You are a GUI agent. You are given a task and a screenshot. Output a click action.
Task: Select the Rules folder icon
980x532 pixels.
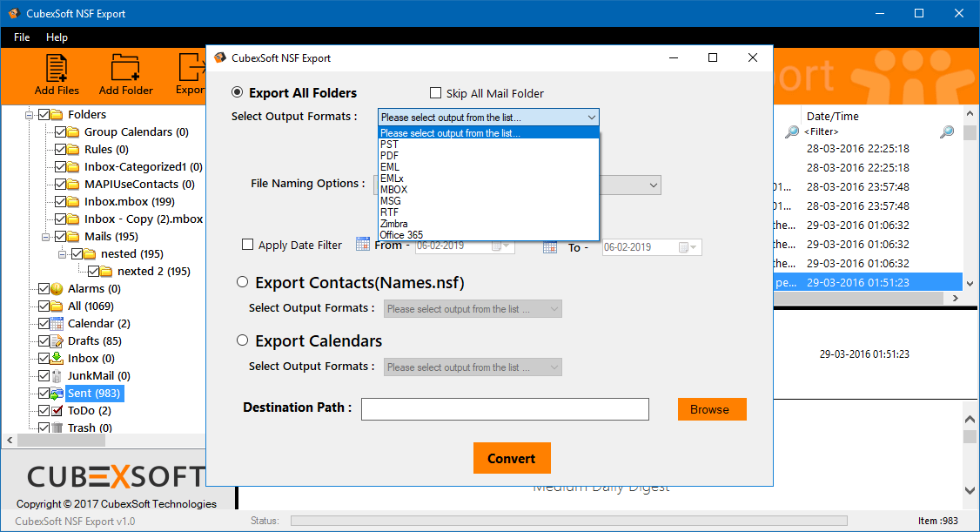pos(73,150)
